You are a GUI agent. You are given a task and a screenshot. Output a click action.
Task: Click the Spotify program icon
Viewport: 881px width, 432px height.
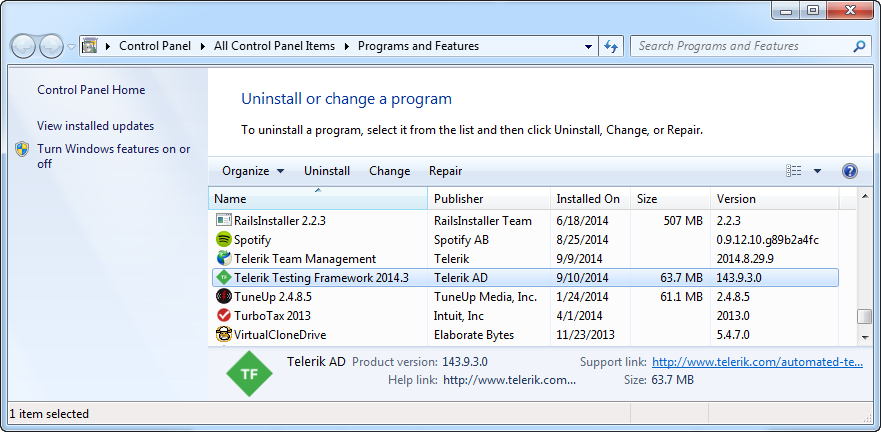point(224,240)
